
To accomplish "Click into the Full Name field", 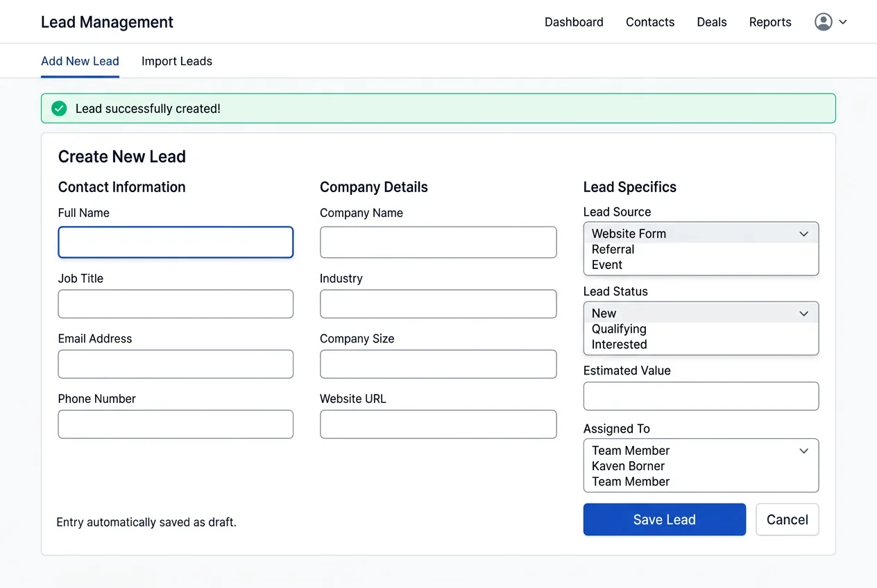I will 175,242.
